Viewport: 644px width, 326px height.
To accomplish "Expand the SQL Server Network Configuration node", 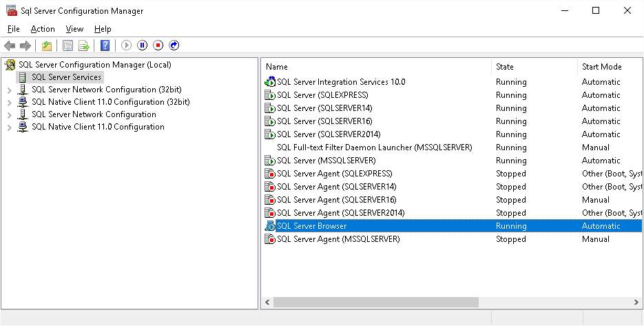I will 10,114.
